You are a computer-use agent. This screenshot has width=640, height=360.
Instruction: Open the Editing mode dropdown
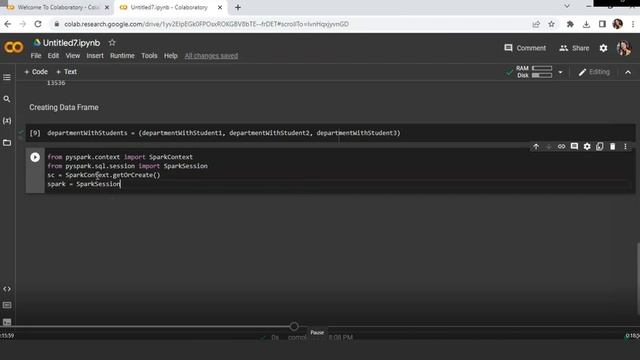(x=594, y=72)
